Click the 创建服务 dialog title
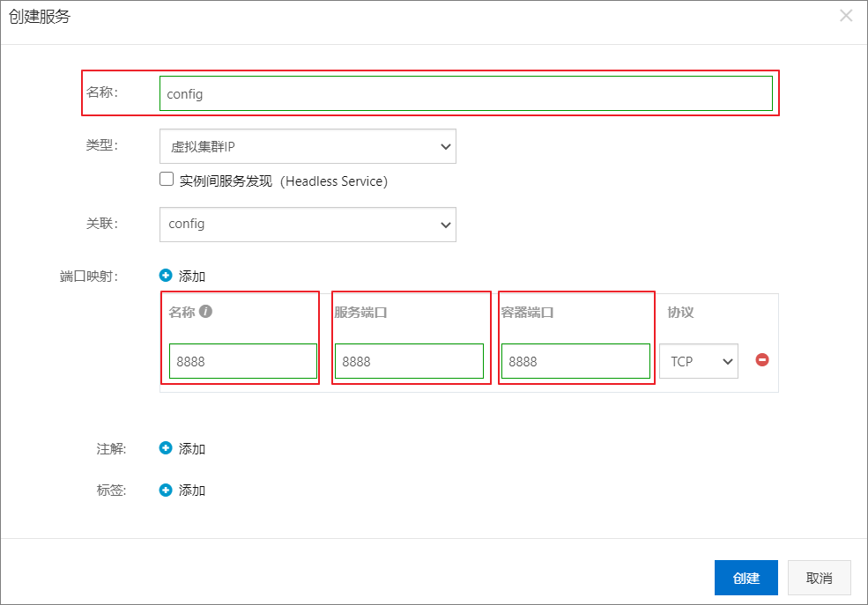Image resolution: width=868 pixels, height=605 pixels. [40, 17]
